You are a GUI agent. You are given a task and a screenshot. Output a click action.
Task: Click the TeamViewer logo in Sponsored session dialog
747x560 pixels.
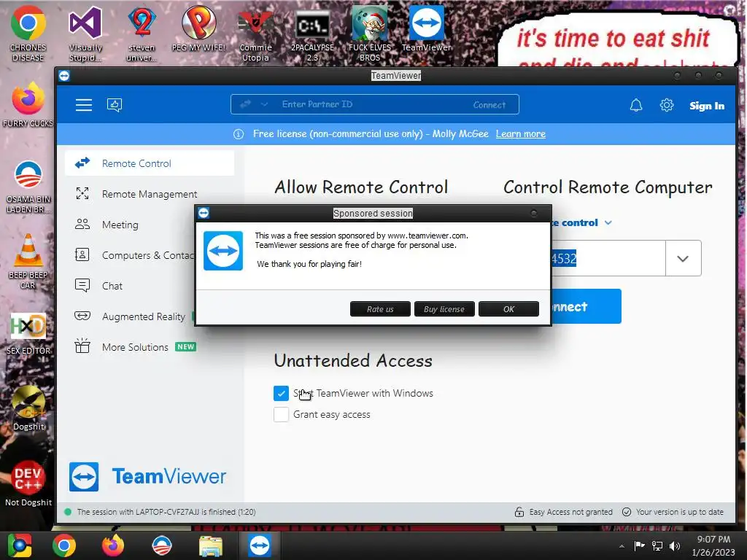(x=223, y=251)
